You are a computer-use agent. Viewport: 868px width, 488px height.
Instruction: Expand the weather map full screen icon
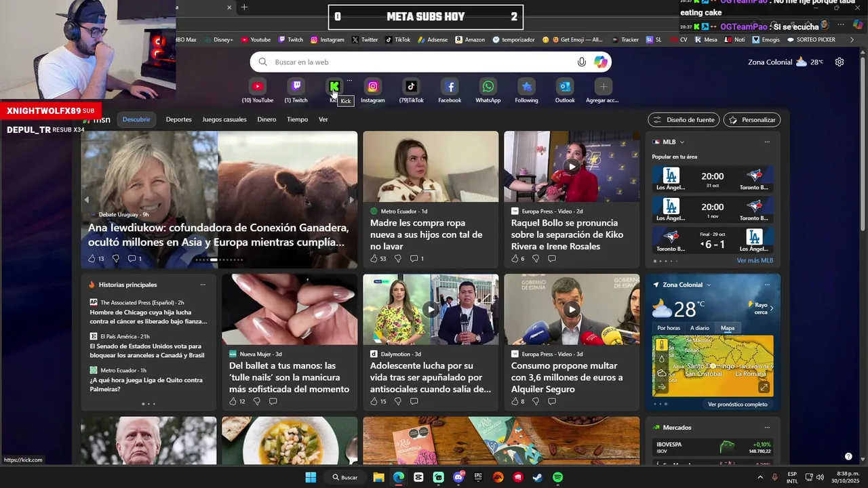click(x=764, y=387)
